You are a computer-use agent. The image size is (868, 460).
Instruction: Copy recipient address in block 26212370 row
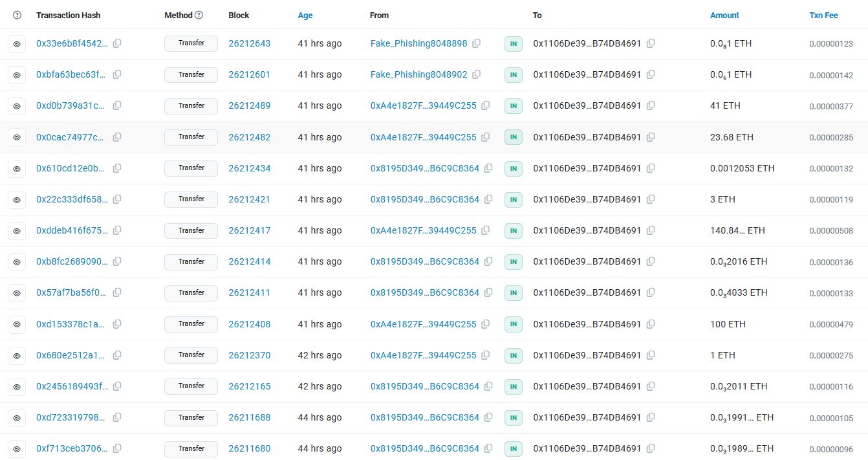(x=651, y=355)
